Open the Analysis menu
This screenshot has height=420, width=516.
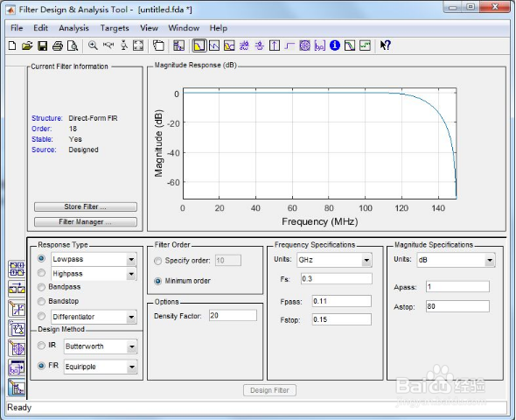73,28
